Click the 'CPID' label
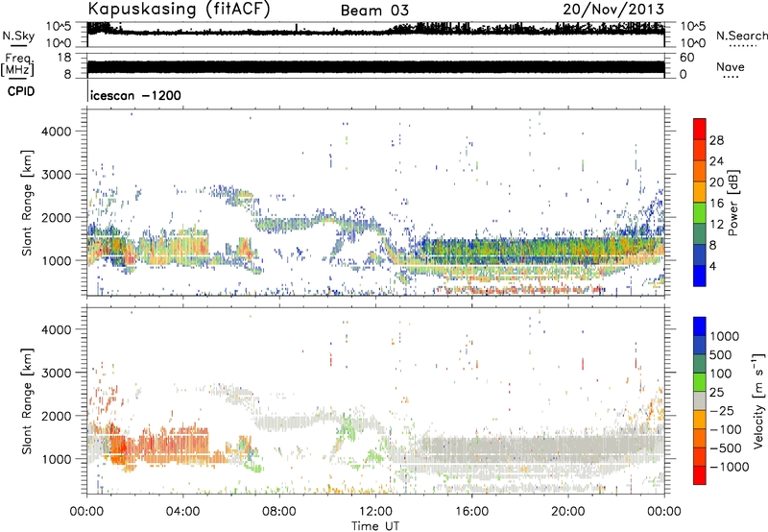Screen dimensions: 768x532 (x=21, y=91)
